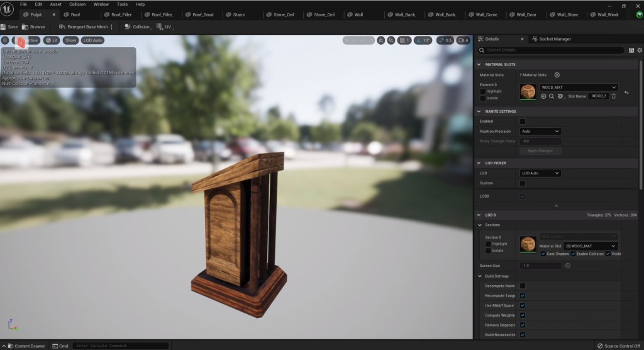644x350 pixels.
Task: Open the viewport hamburger options menu
Action: coord(5,40)
